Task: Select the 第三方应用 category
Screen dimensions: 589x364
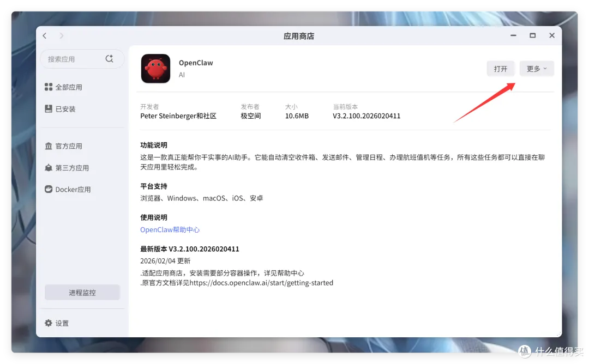Action: (72, 168)
